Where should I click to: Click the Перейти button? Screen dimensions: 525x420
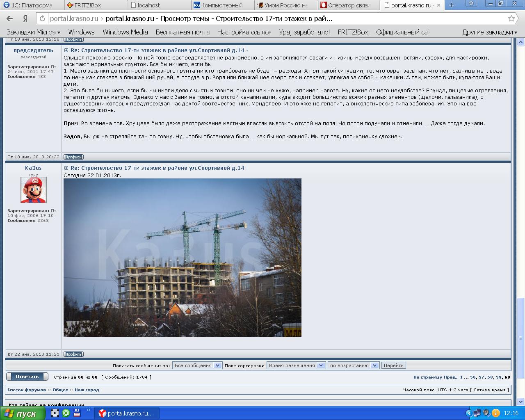pyautogui.click(x=394, y=365)
